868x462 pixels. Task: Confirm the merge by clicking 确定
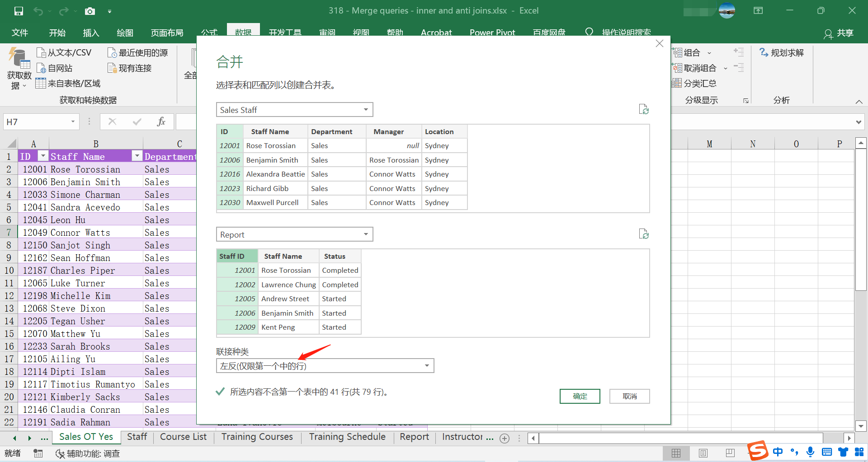click(580, 396)
